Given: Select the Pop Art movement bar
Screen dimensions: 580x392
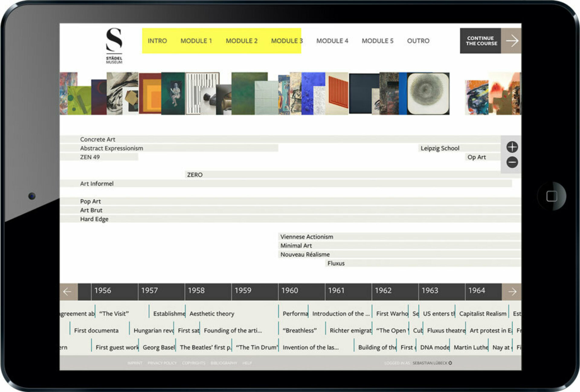Looking at the screenshot, I should click(x=290, y=201).
